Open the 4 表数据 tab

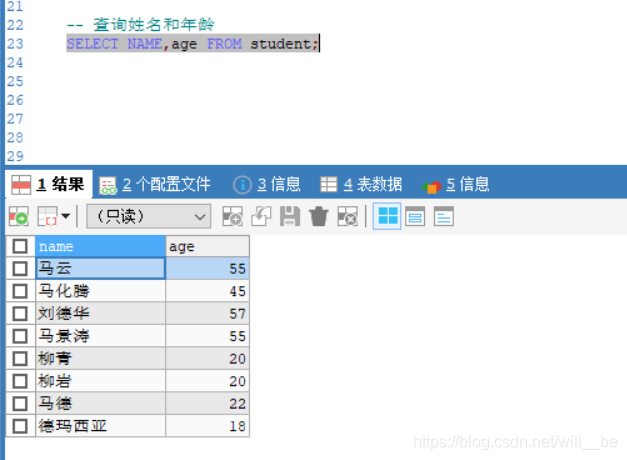pos(361,184)
